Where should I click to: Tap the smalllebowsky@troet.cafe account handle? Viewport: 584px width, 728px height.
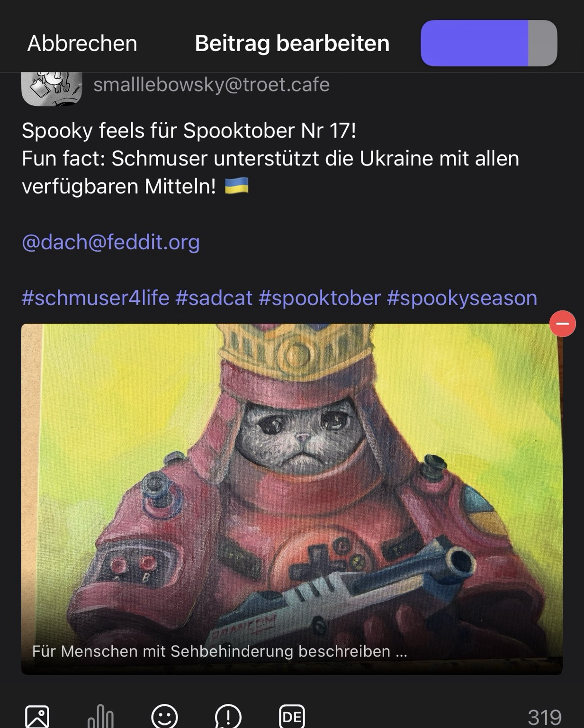click(211, 84)
